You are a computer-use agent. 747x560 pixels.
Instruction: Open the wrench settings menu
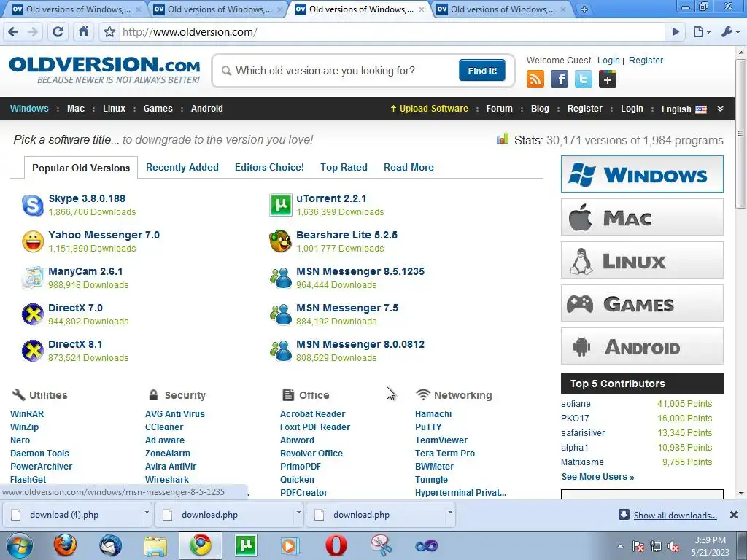click(730, 32)
